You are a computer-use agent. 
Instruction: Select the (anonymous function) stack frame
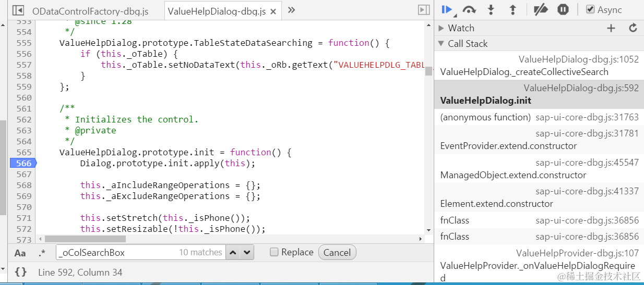pos(539,117)
